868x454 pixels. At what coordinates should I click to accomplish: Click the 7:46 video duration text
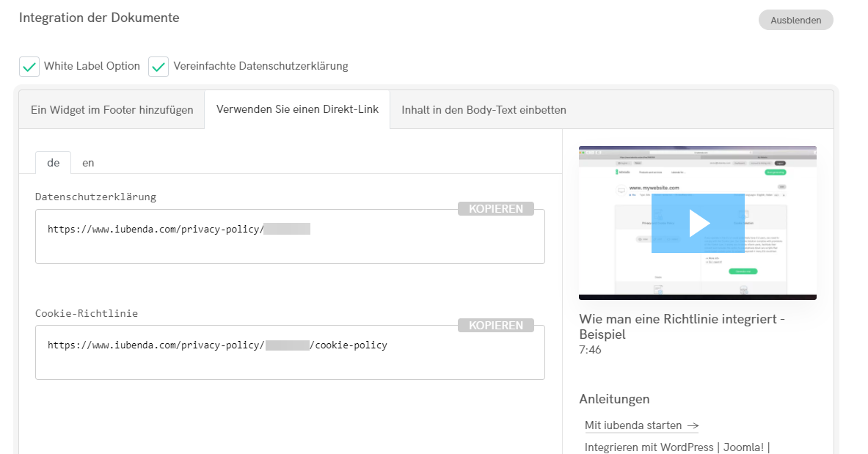click(x=590, y=351)
